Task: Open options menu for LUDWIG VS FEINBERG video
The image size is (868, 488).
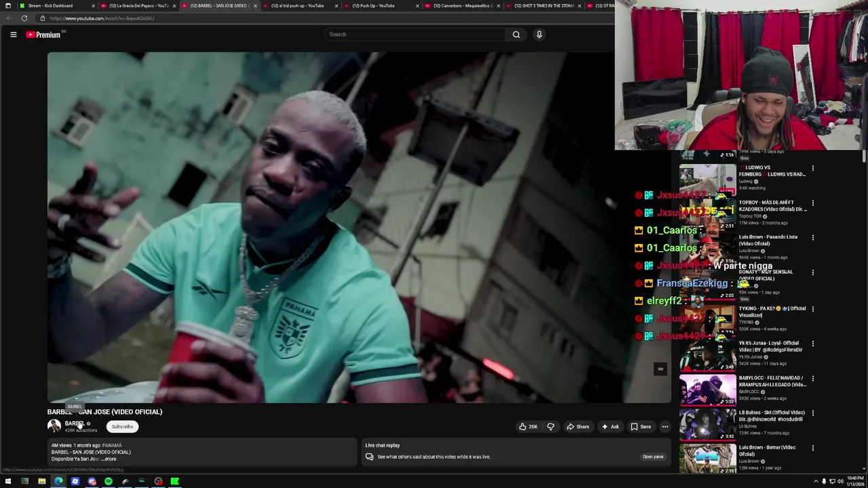Action: [x=812, y=168]
